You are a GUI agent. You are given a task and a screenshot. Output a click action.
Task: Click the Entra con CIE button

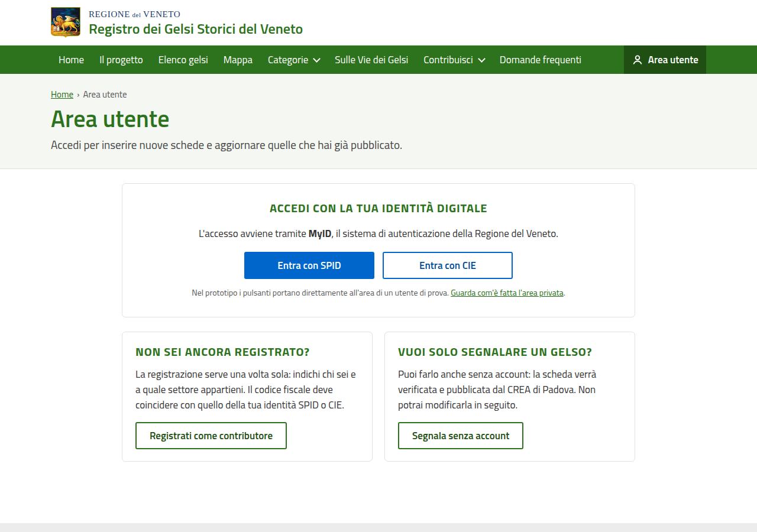(x=448, y=265)
